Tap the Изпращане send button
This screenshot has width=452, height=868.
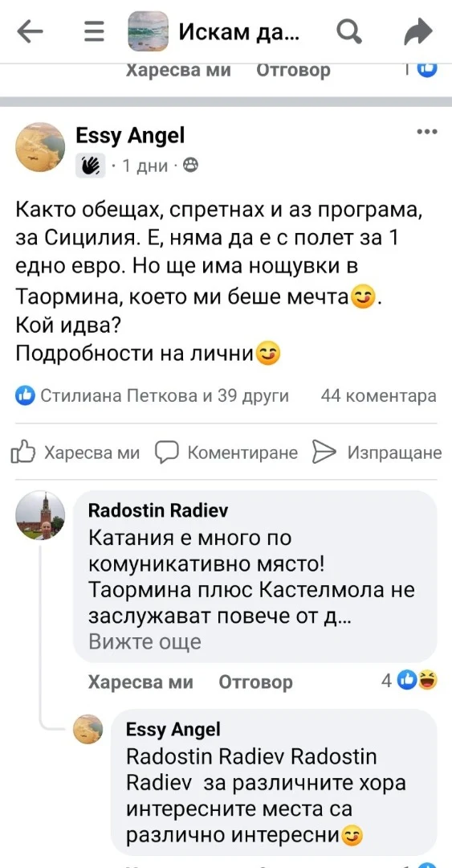(x=377, y=453)
